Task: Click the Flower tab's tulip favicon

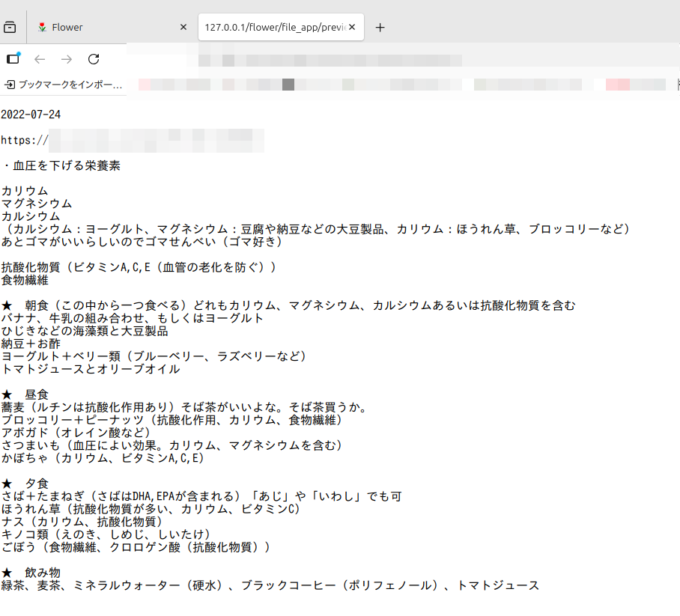Action: pyautogui.click(x=42, y=28)
